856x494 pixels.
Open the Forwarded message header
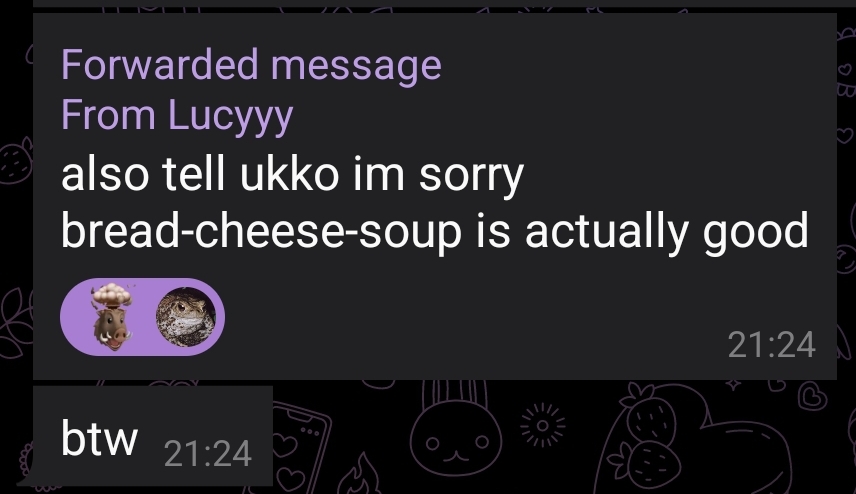251,66
